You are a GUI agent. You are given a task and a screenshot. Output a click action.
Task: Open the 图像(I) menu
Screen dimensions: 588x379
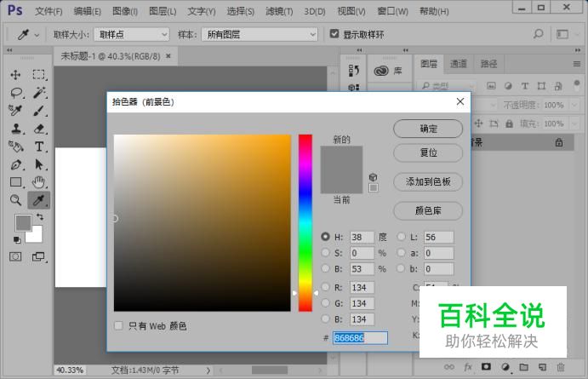125,11
